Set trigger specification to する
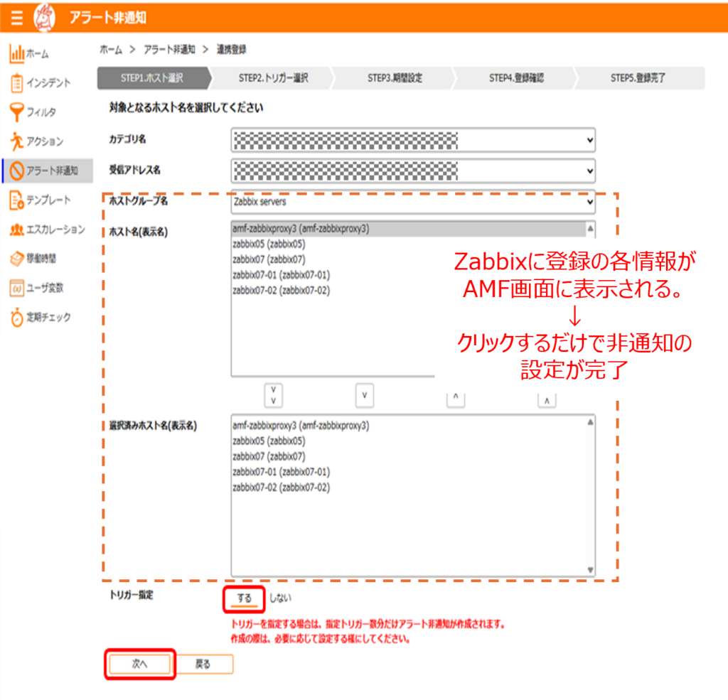 pos(245,599)
